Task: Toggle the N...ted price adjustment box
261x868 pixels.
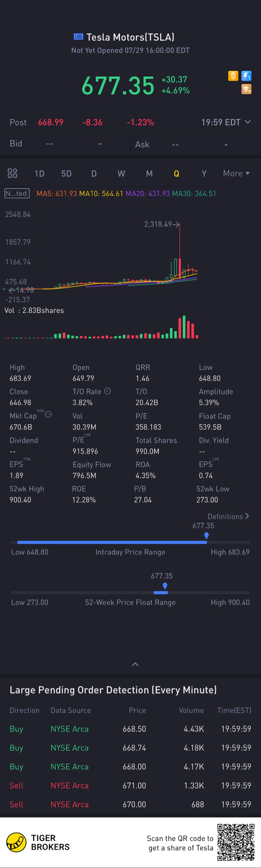Action: 17,194
